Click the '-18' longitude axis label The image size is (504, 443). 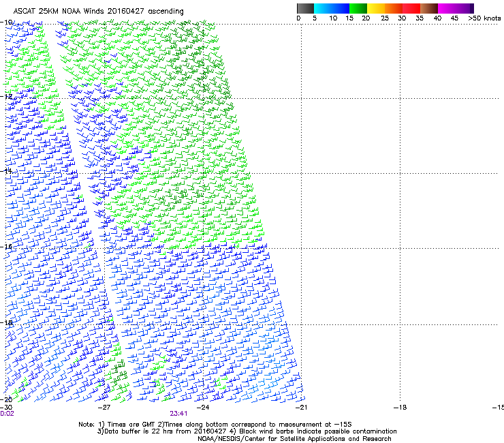tap(400, 408)
